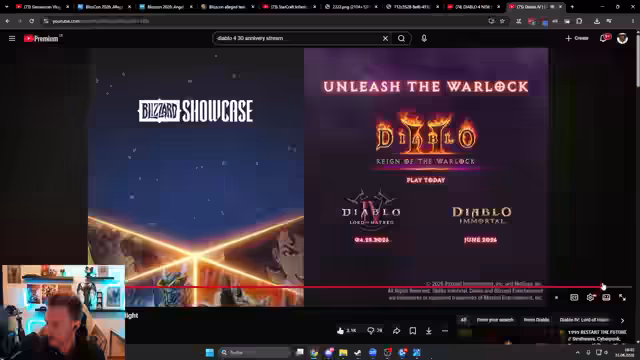Switch the player to theater mode
640x360 pixels.
click(x=606, y=298)
